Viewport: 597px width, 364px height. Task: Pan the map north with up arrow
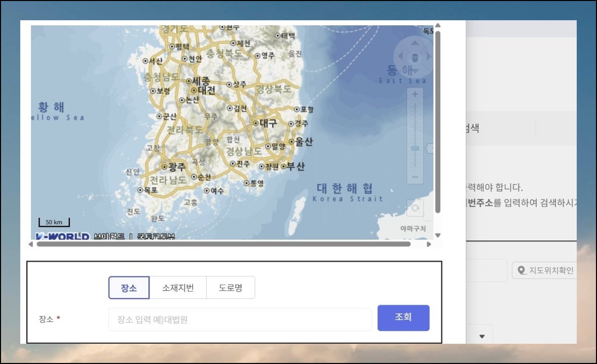[x=415, y=43]
